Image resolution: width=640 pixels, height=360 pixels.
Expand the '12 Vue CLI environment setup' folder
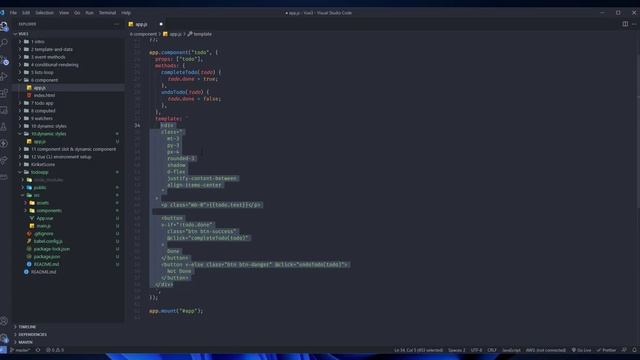tap(68, 157)
